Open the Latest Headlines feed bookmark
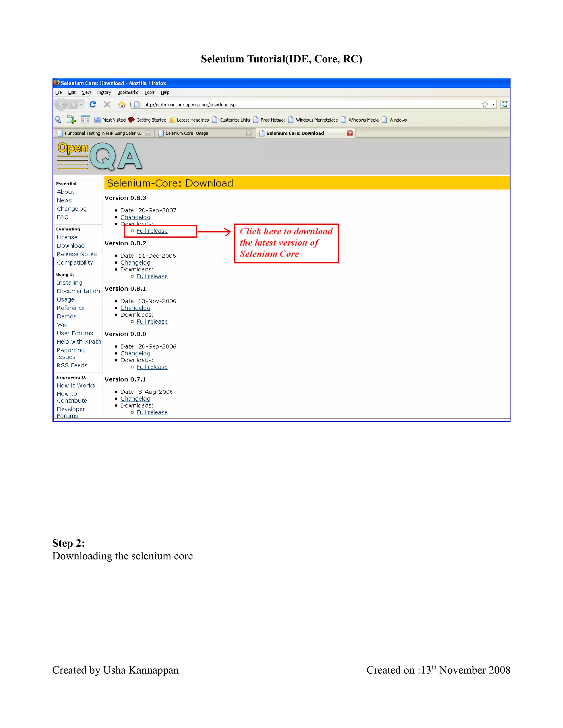563x728 pixels. pyautogui.click(x=189, y=120)
